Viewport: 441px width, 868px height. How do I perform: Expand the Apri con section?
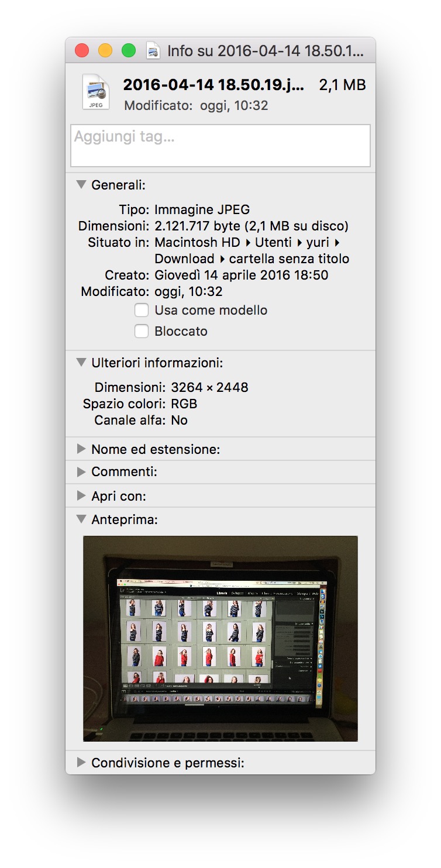(x=81, y=496)
